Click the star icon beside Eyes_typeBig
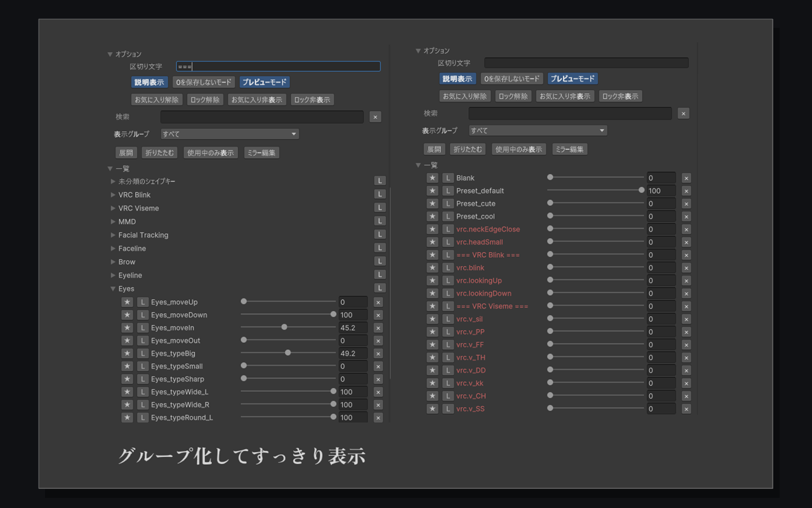Viewport: 812px width, 508px height. pos(127,354)
